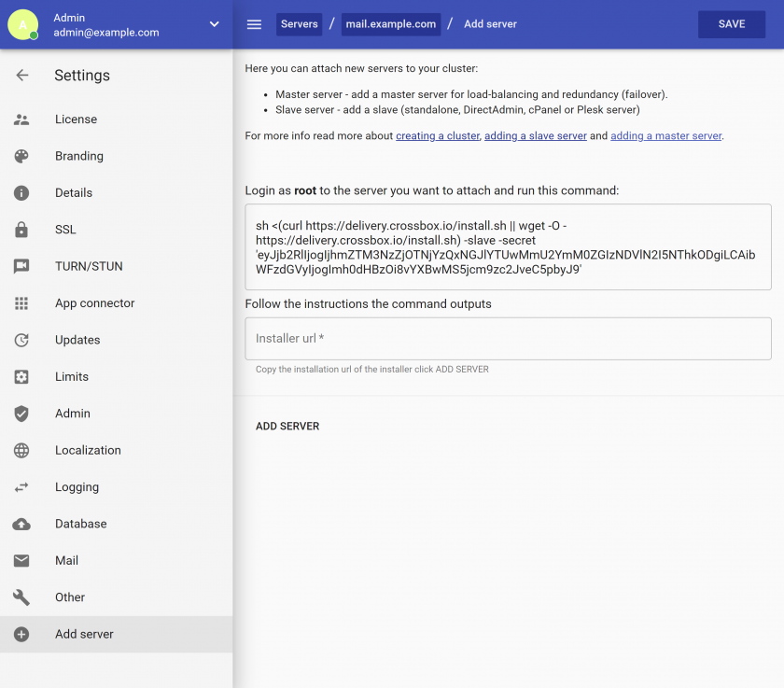Click the Admin avatar circle
The image size is (784, 688).
pyautogui.click(x=23, y=24)
